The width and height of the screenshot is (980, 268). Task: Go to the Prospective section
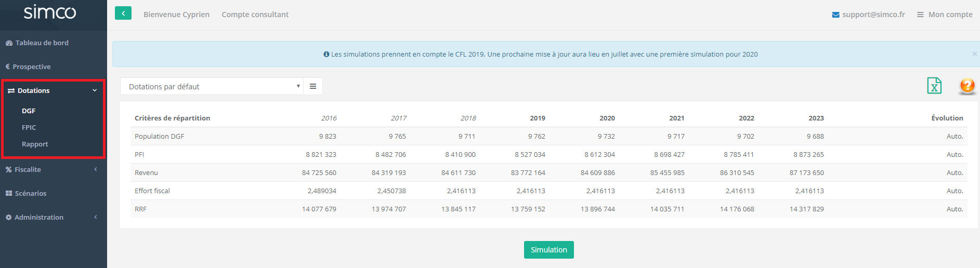[31, 67]
